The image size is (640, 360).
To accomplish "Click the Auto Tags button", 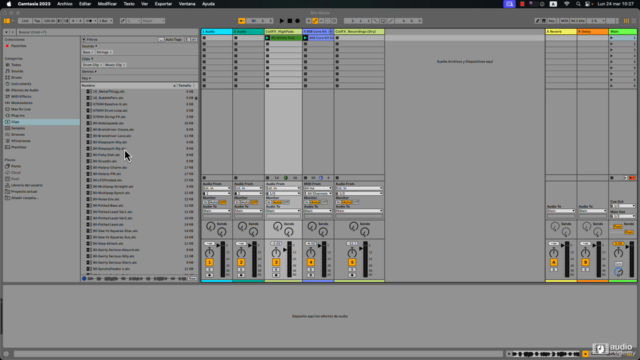I will 173,40.
